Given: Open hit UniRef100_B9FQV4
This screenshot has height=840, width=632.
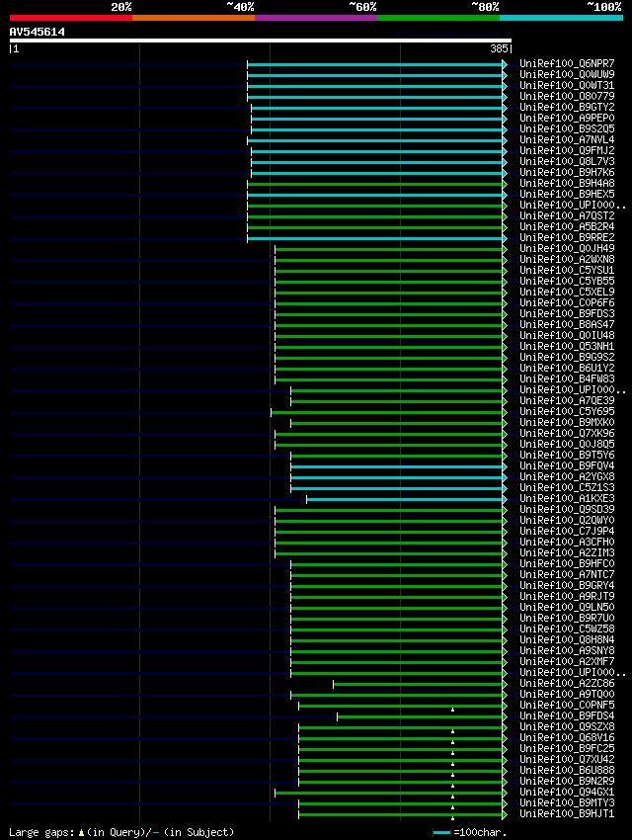Looking at the screenshot, I should [567, 466].
